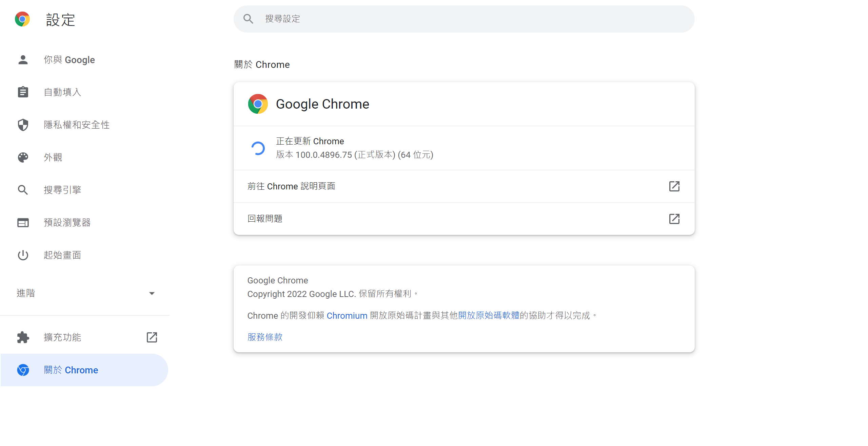Screen dimensions: 868x446
Task: Select 關於 Chrome in the sidebar
Action: pyautogui.click(x=71, y=370)
